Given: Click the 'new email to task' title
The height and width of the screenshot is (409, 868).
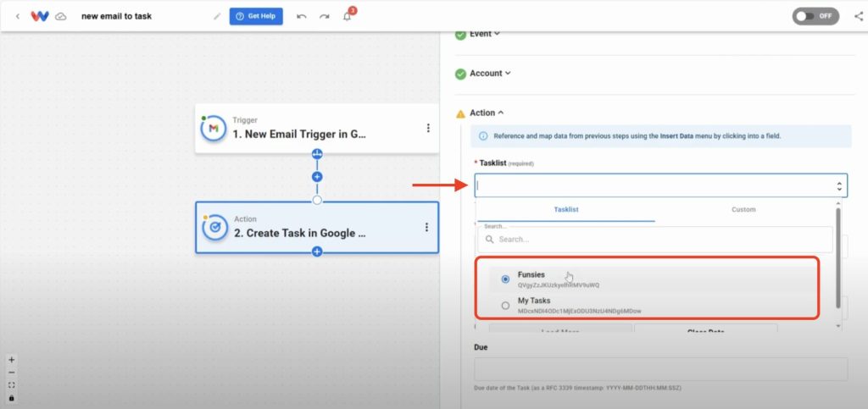Looking at the screenshot, I should [x=116, y=16].
